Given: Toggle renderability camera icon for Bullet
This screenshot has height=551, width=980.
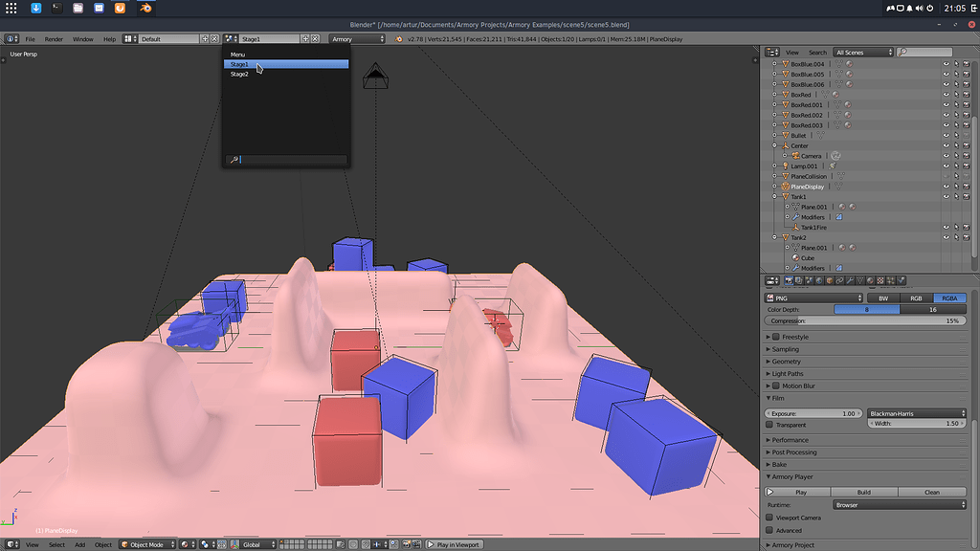Looking at the screenshot, I should pyautogui.click(x=968, y=135).
